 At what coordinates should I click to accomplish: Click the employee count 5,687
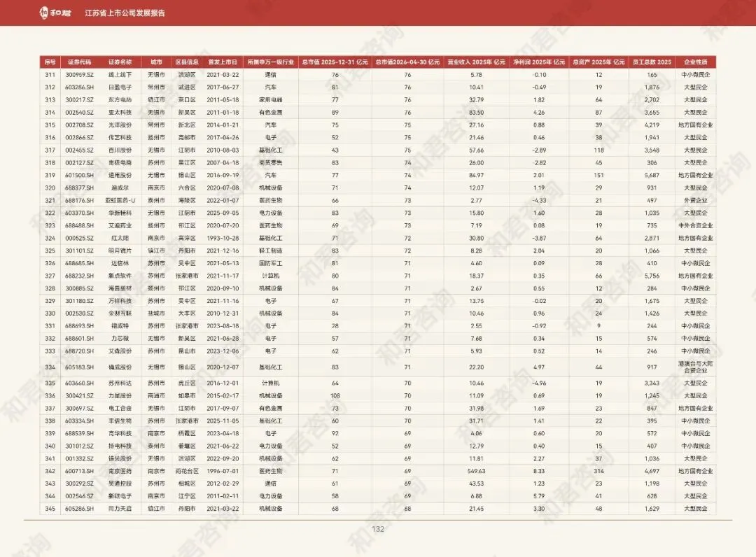point(652,176)
